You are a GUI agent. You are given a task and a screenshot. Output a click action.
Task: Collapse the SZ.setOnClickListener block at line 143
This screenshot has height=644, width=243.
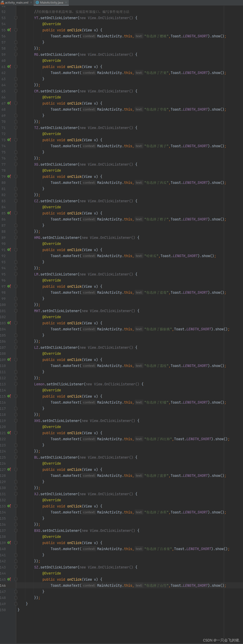pyautogui.click(x=16, y=567)
